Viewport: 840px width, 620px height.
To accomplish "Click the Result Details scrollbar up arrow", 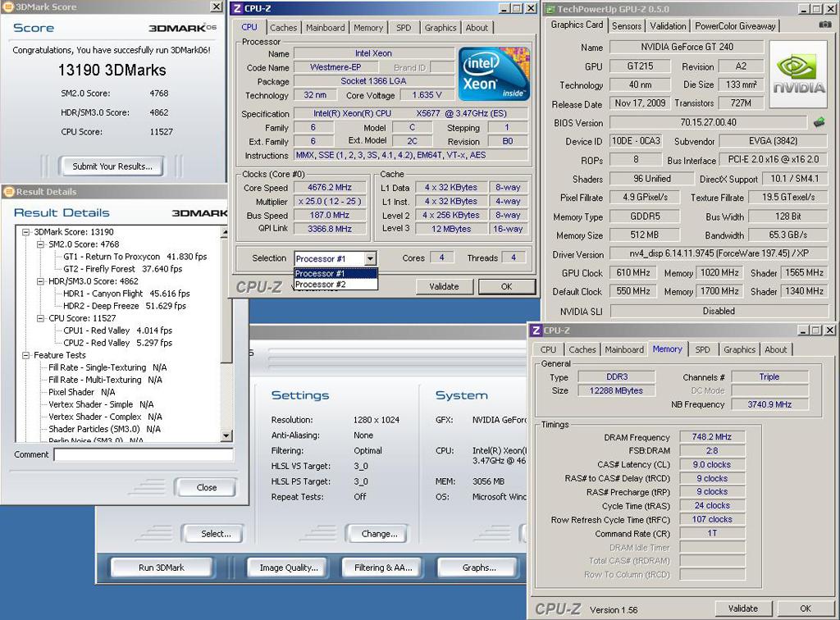I will click(226, 232).
